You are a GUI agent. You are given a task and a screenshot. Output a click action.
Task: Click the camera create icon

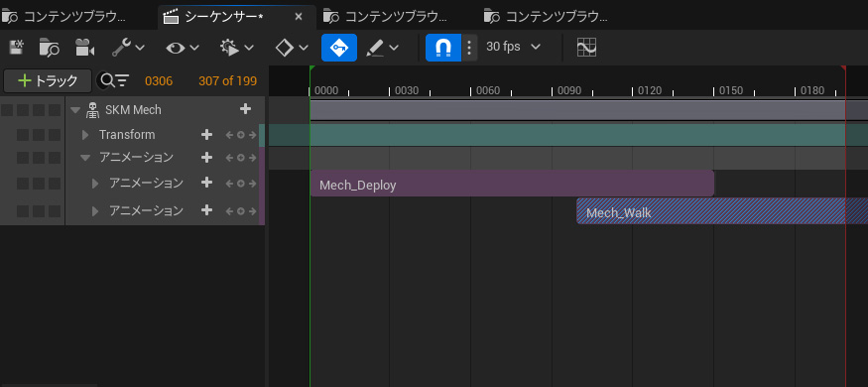coord(84,48)
